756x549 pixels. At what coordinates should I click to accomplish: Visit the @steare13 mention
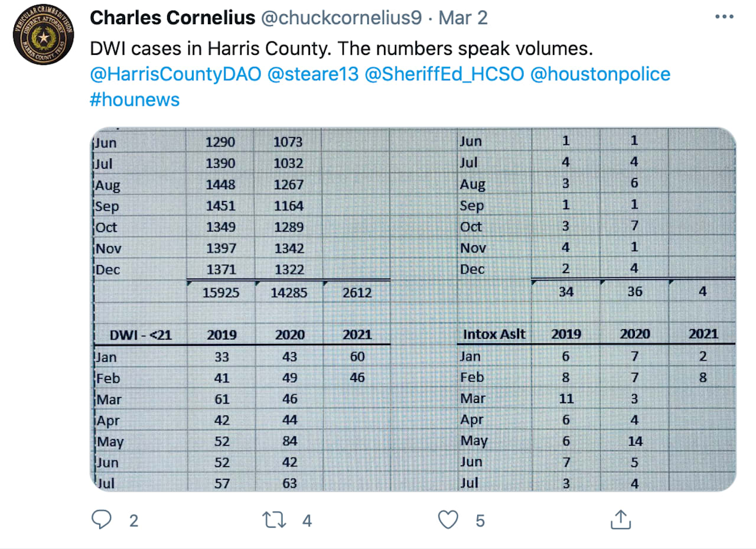pyautogui.click(x=313, y=74)
